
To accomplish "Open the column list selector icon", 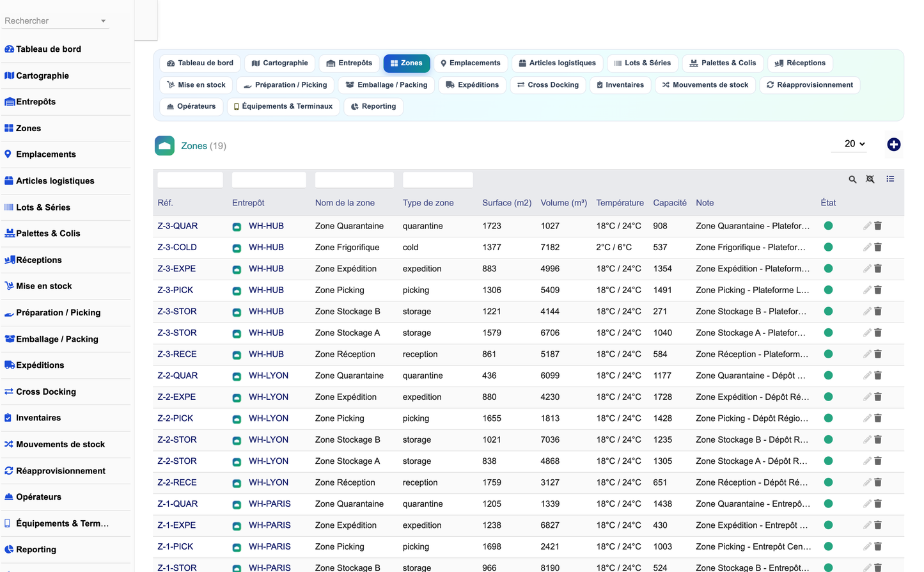I will click(890, 179).
